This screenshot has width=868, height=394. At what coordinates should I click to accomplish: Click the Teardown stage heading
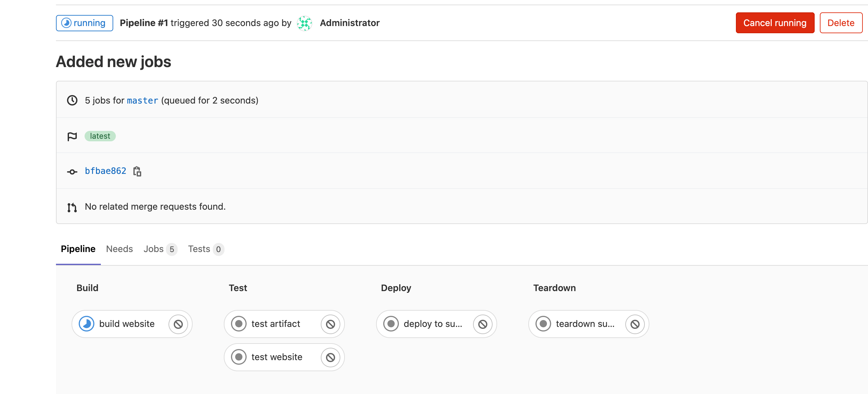coord(554,288)
